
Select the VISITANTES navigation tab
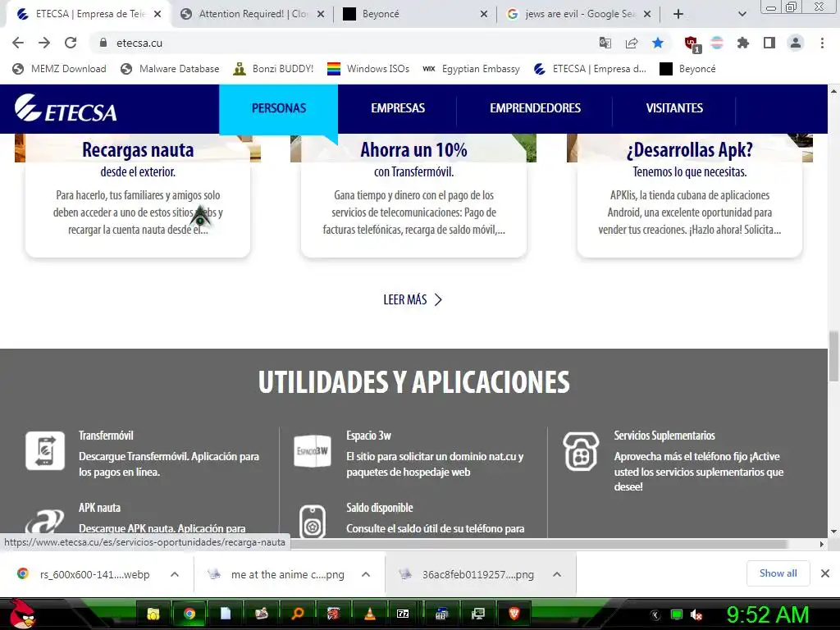[x=674, y=108]
